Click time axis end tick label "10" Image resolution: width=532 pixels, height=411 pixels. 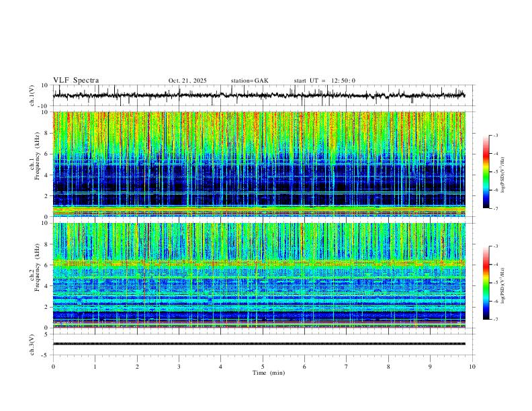click(x=472, y=367)
